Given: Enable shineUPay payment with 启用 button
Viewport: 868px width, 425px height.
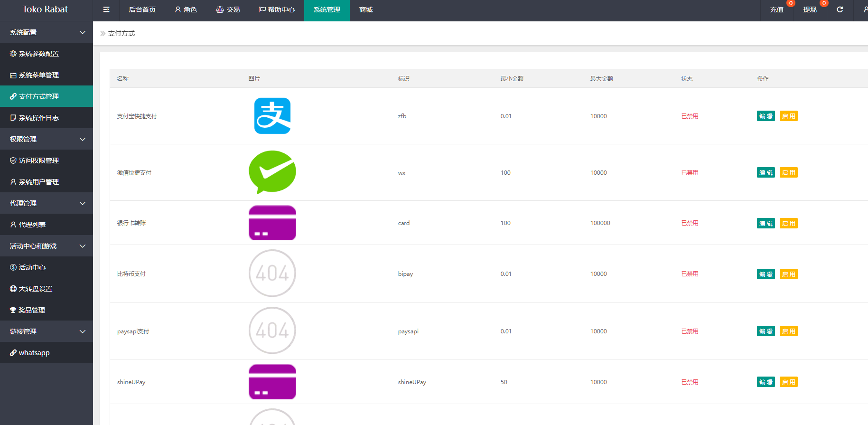Looking at the screenshot, I should pos(788,382).
